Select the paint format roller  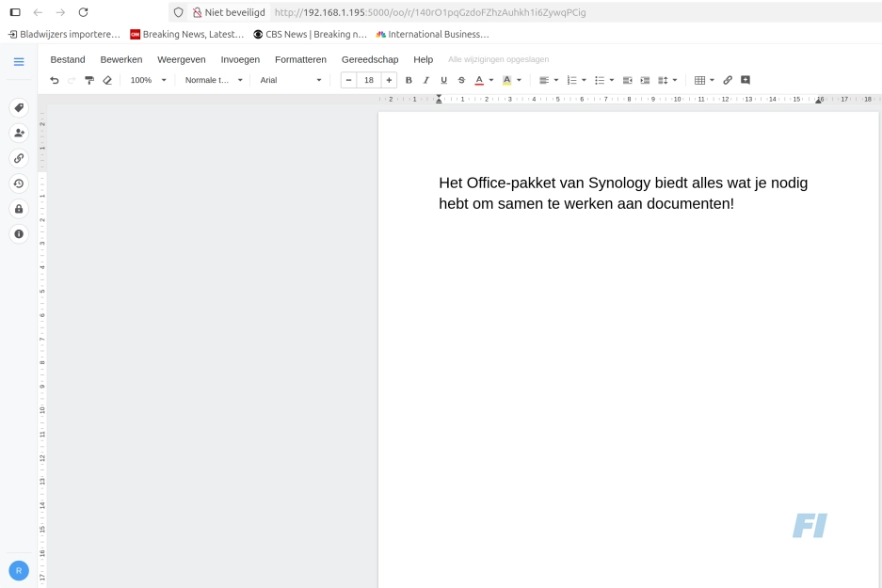click(x=88, y=80)
